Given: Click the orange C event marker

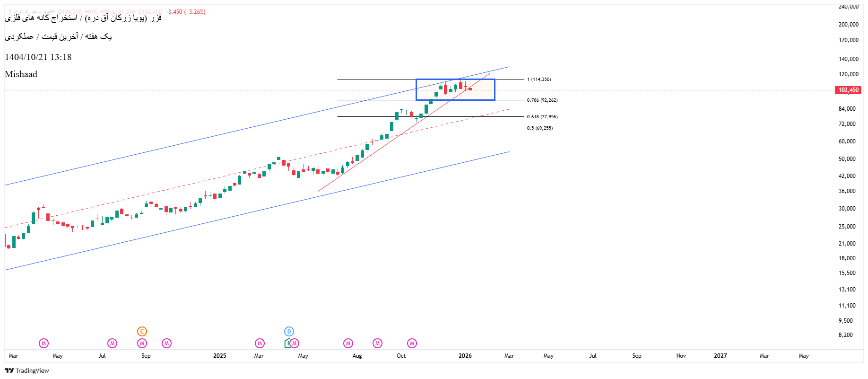Looking at the screenshot, I should click(142, 332).
